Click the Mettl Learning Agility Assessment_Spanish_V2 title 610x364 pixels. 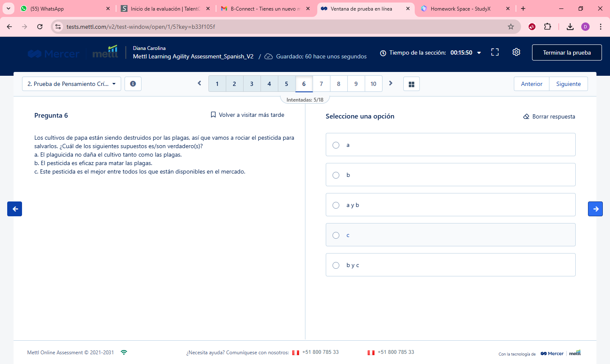[x=193, y=56]
